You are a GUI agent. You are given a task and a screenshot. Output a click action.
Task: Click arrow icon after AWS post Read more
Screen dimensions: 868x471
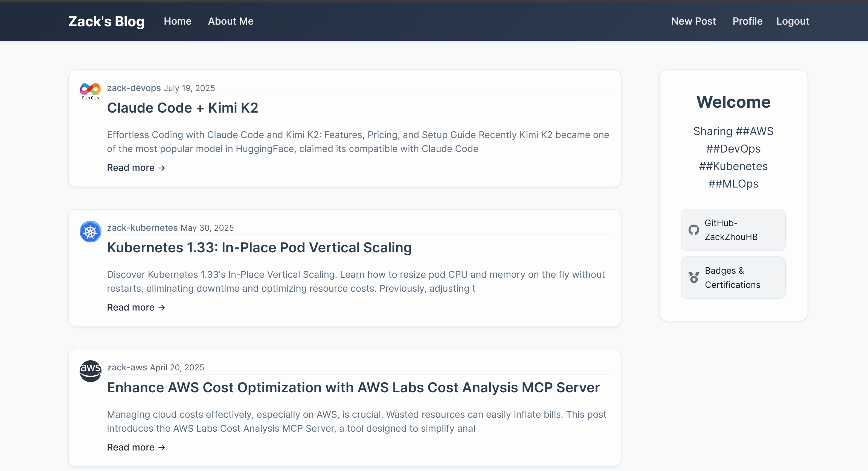[162, 447]
